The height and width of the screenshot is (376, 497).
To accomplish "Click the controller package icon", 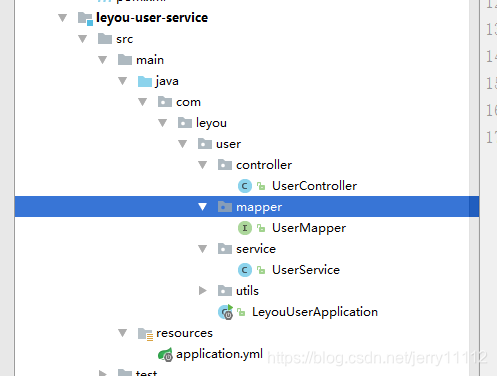I will (x=225, y=165).
